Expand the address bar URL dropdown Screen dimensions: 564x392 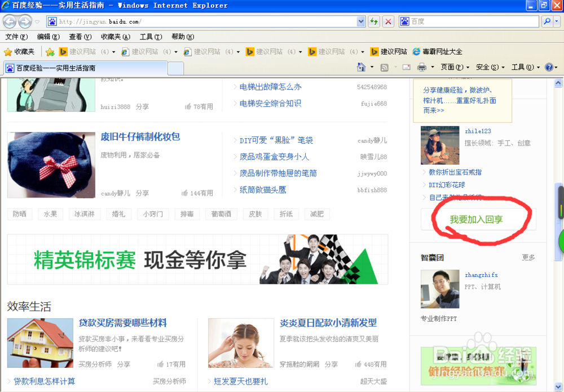(x=361, y=21)
